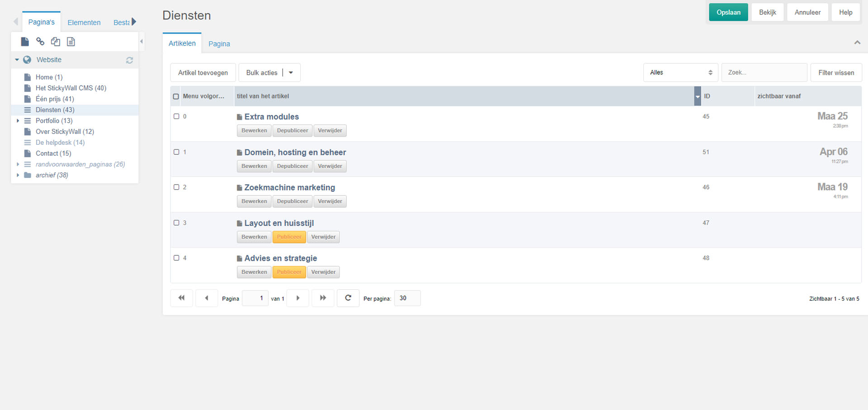The image size is (868, 410).
Task: Click the new page icon in sidebar toolbar
Action: click(x=25, y=42)
